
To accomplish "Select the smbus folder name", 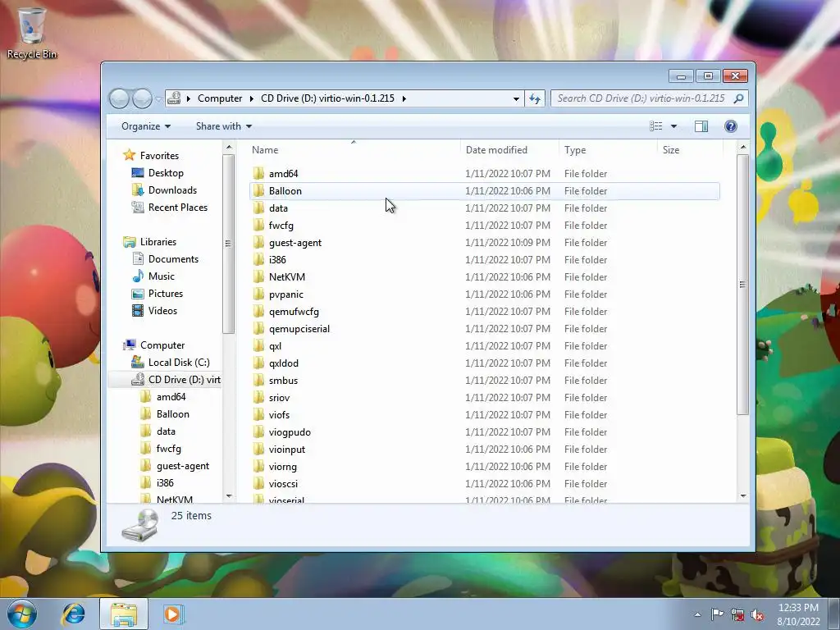I will pos(283,381).
